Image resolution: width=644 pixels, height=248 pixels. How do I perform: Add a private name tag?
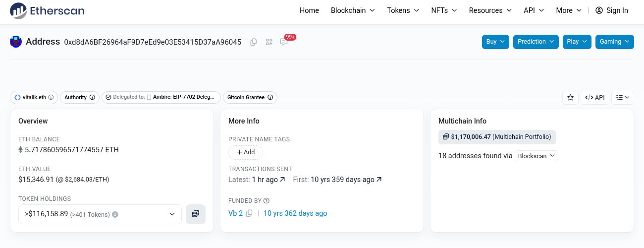click(246, 152)
